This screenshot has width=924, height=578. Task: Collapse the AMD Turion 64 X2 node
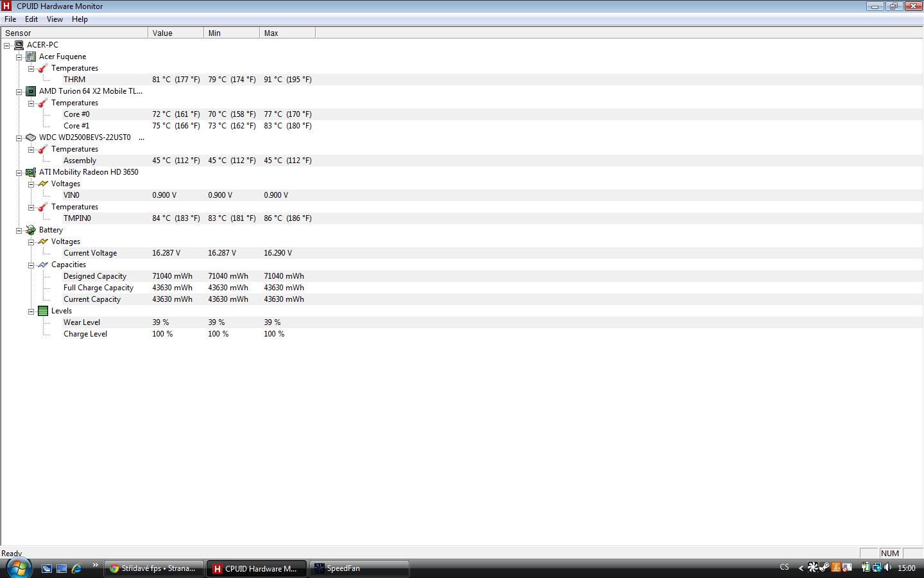click(x=19, y=92)
